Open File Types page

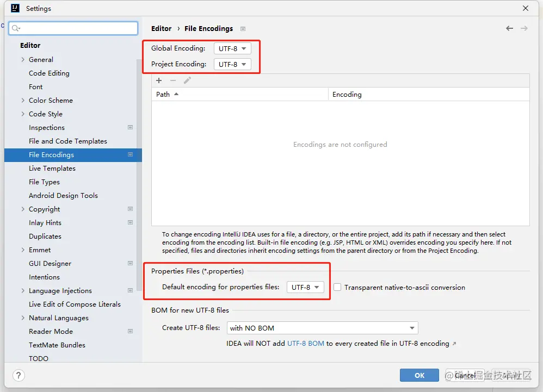tap(44, 182)
